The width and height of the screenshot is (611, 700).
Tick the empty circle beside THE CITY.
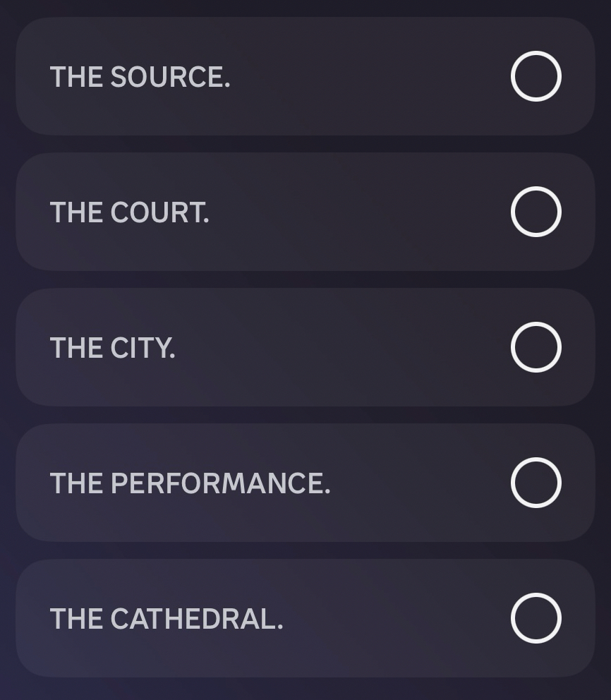536,347
